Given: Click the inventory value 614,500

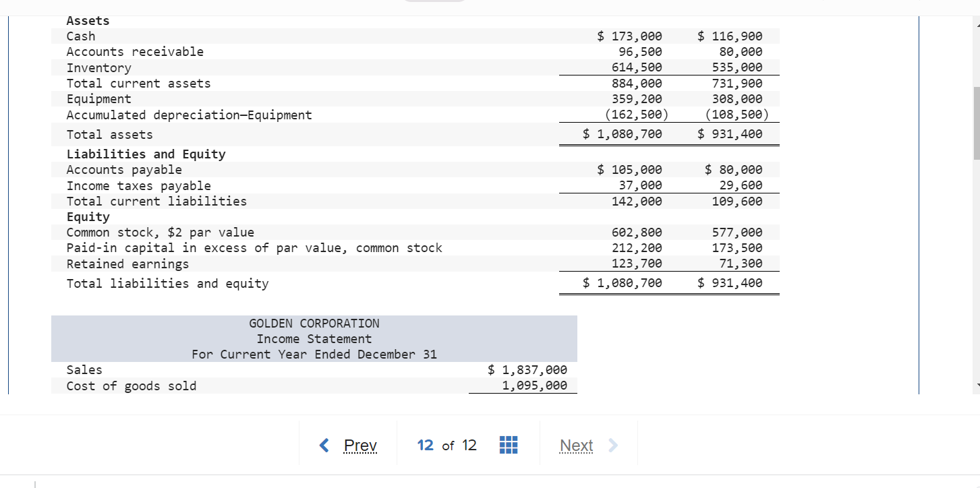Looking at the screenshot, I should pyautogui.click(x=637, y=67).
